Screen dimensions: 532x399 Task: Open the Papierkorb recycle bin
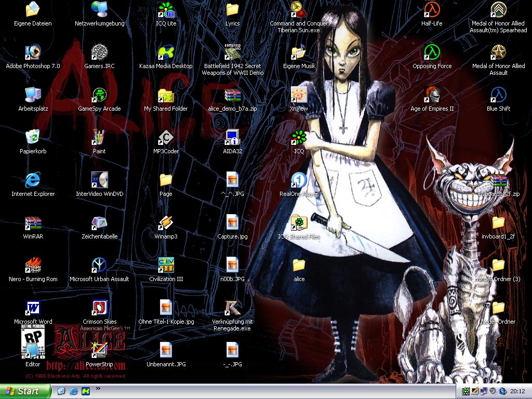[33, 138]
